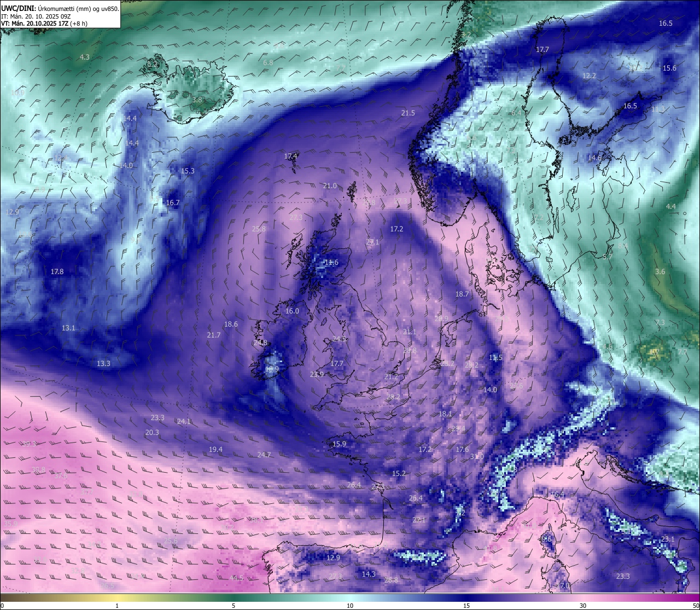Click the 21.7 value west of Ireland

pyautogui.click(x=213, y=335)
